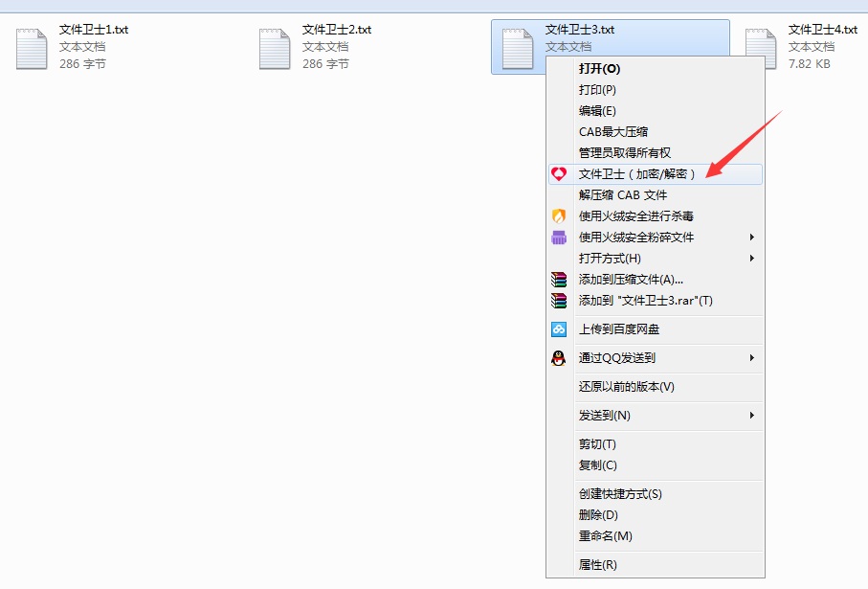The height and width of the screenshot is (589, 868).
Task: Select CAB最大压缩 menu entry
Action: (x=655, y=132)
